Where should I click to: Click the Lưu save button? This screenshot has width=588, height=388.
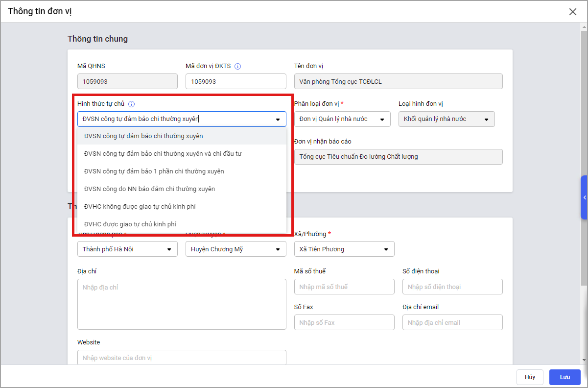pyautogui.click(x=564, y=377)
